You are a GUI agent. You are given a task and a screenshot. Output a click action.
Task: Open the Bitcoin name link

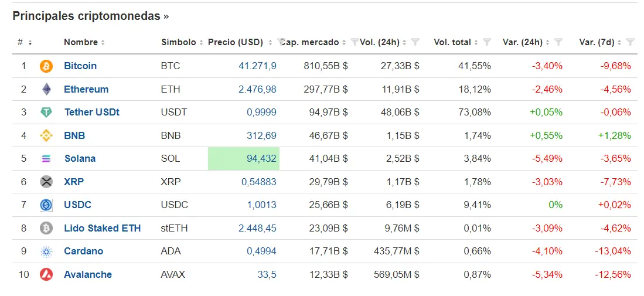[80, 66]
